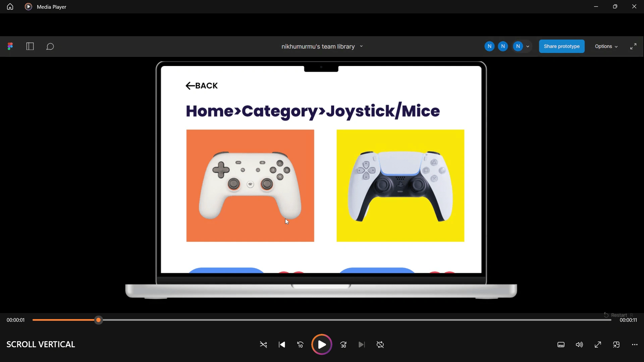
Task: Click the third N user avatar
Action: tap(519, 47)
